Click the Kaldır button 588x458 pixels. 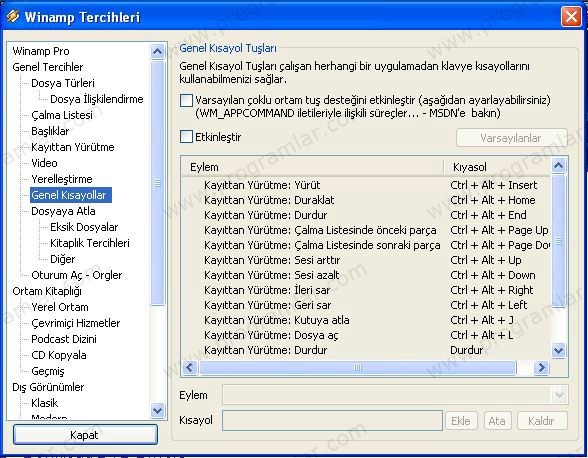click(x=542, y=421)
